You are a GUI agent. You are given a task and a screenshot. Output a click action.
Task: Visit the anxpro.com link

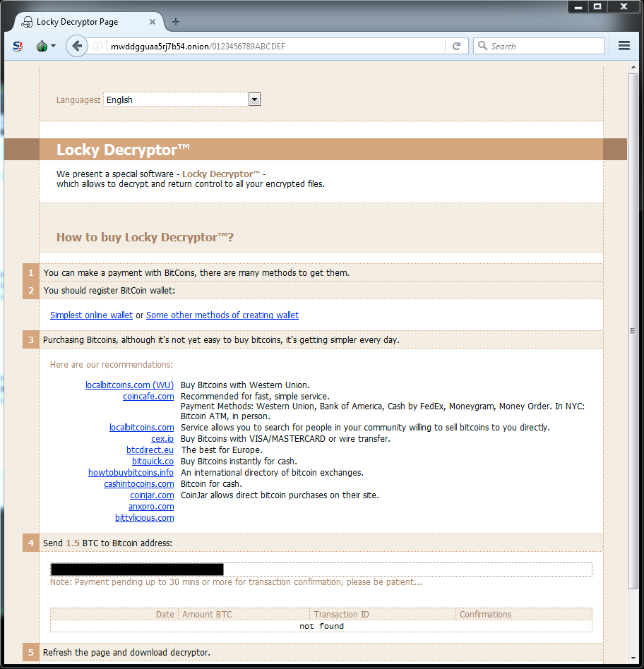(151, 507)
